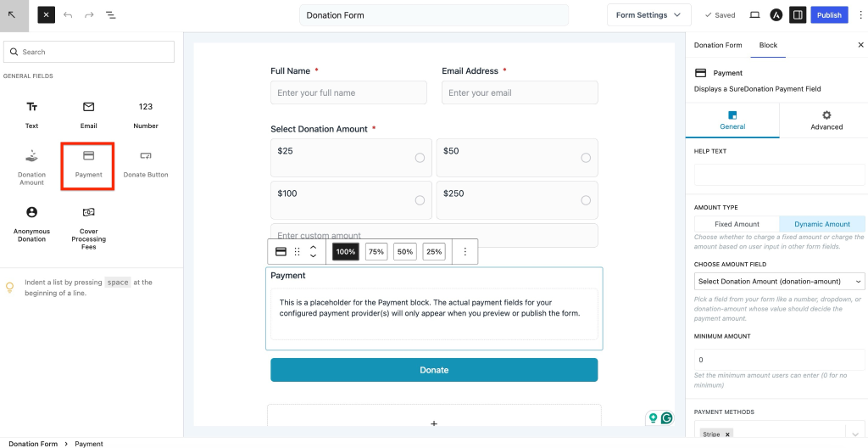The height and width of the screenshot is (448, 868).
Task: Open the Choose Amount Field dropdown
Action: tap(780, 281)
